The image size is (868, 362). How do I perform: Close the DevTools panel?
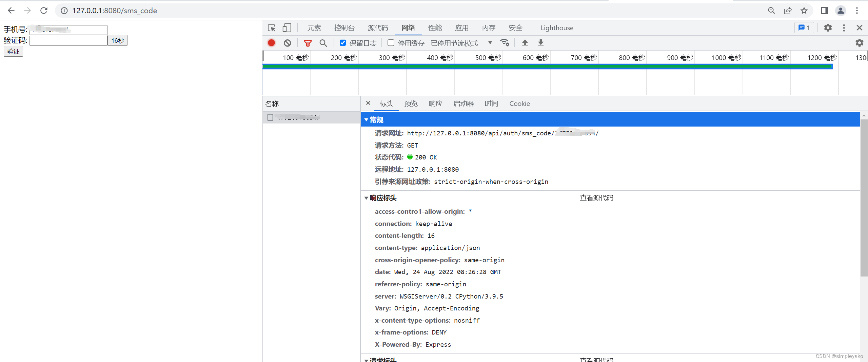[x=859, y=28]
